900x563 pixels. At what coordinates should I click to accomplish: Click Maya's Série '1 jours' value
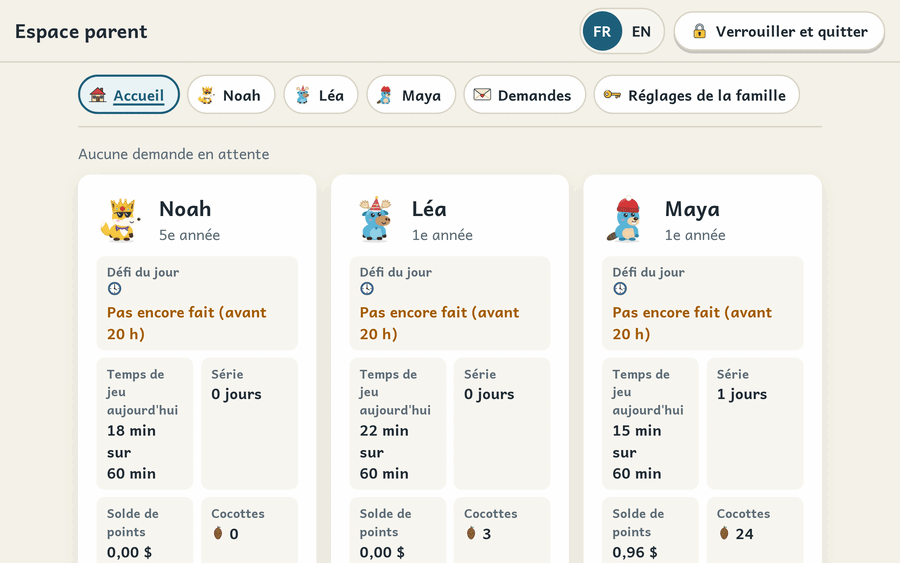(742, 395)
